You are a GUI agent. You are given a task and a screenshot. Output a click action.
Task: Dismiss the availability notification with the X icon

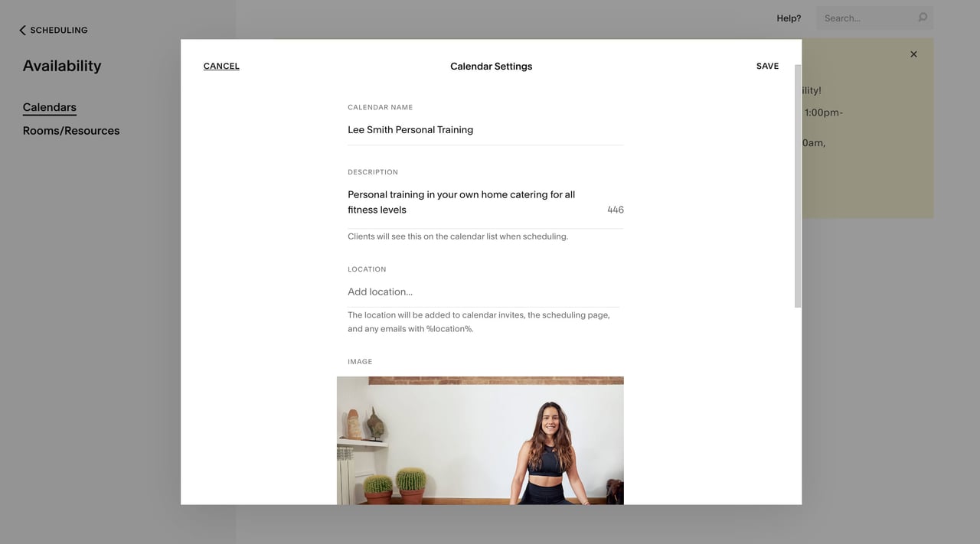(x=913, y=54)
